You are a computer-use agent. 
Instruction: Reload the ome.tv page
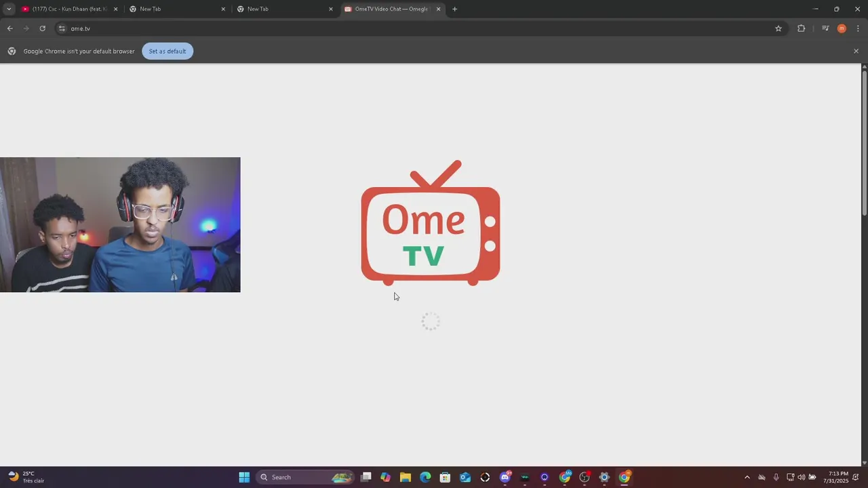[42, 28]
